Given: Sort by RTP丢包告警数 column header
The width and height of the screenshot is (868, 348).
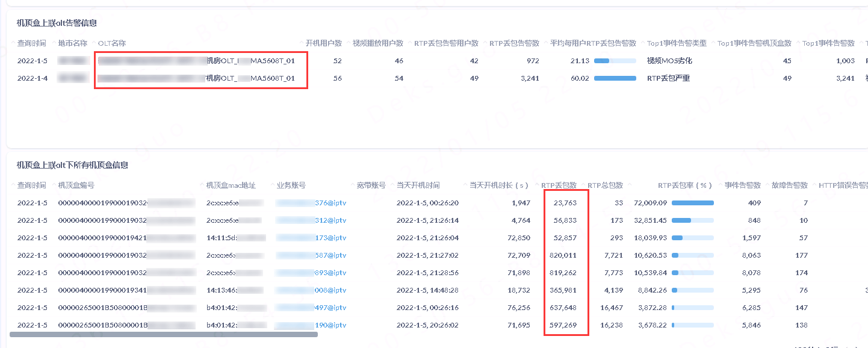Looking at the screenshot, I should pos(514,43).
